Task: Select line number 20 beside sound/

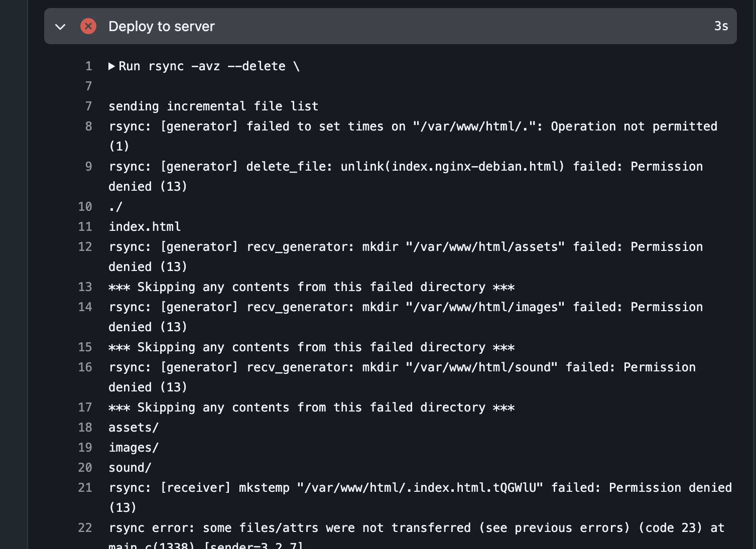Action: (x=85, y=468)
